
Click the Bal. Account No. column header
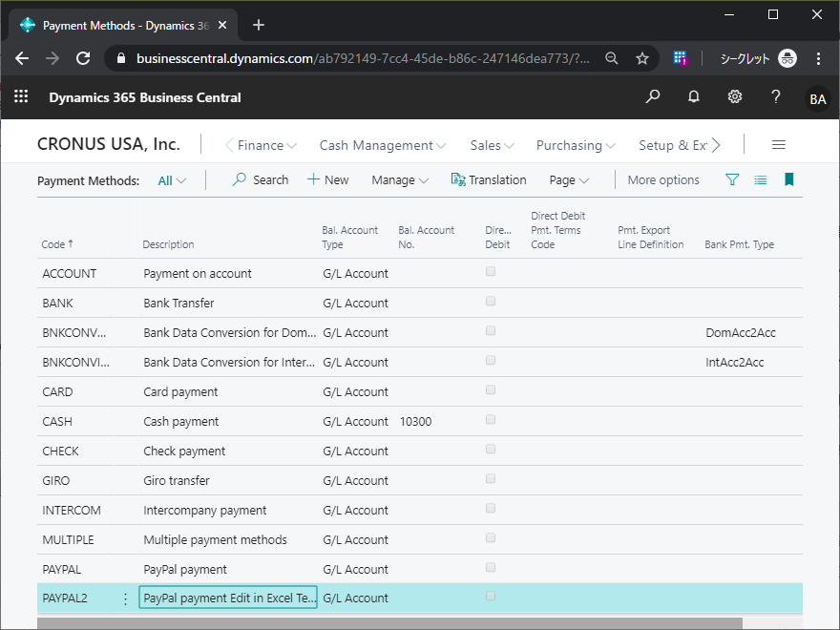click(x=426, y=238)
